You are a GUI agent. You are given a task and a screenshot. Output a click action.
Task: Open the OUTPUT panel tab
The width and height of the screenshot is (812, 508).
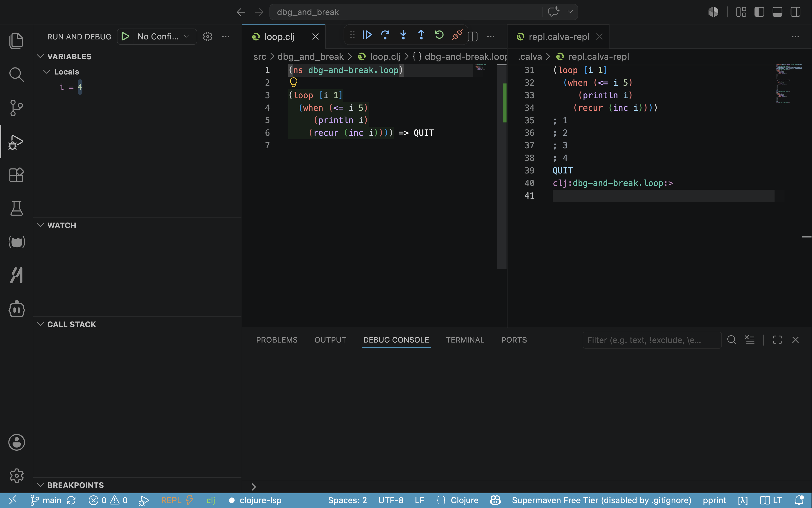coord(330,340)
